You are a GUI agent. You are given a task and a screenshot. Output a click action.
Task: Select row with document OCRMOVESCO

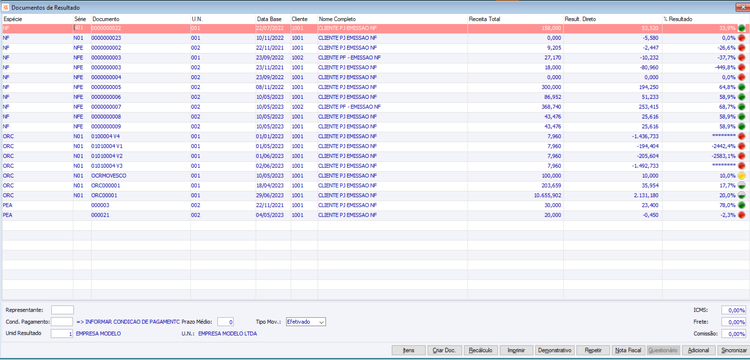[x=374, y=175]
